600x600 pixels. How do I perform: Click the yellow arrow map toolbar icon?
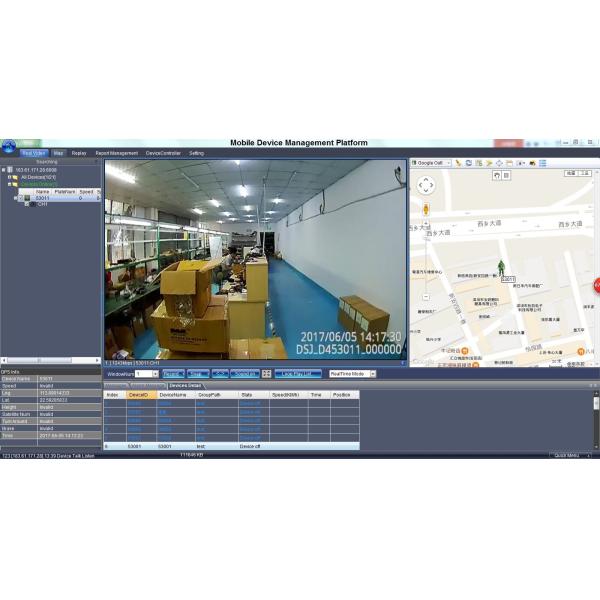pyautogui.click(x=489, y=163)
